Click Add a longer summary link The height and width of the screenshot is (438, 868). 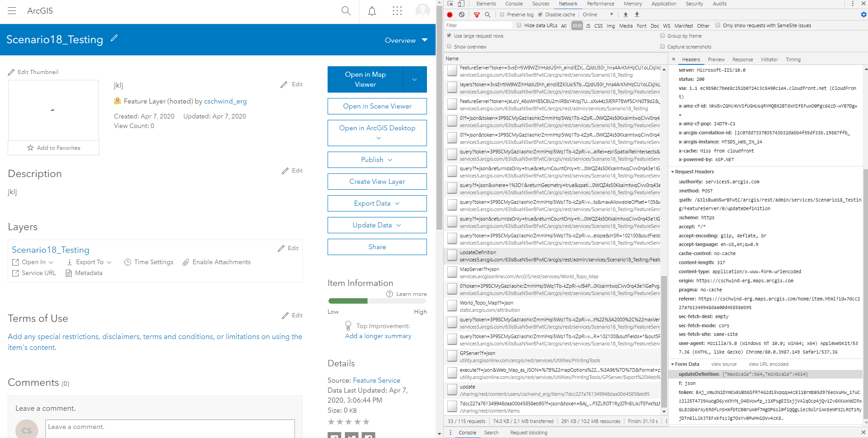[x=378, y=336]
